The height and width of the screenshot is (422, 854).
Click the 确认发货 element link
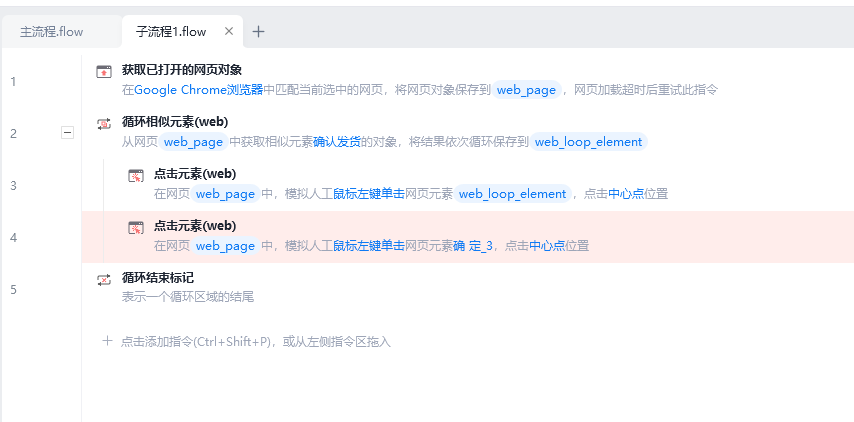coord(337,142)
